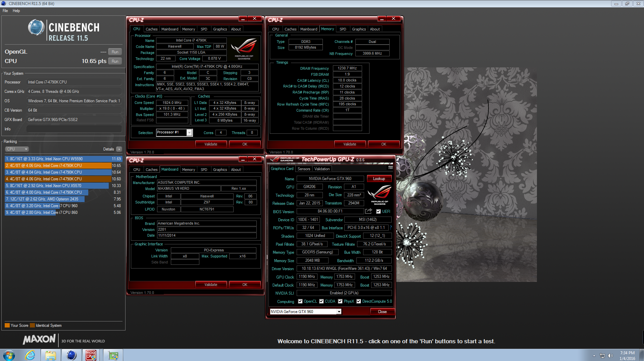Click the GPU-Z graphics card taskbar icon

[113, 355]
